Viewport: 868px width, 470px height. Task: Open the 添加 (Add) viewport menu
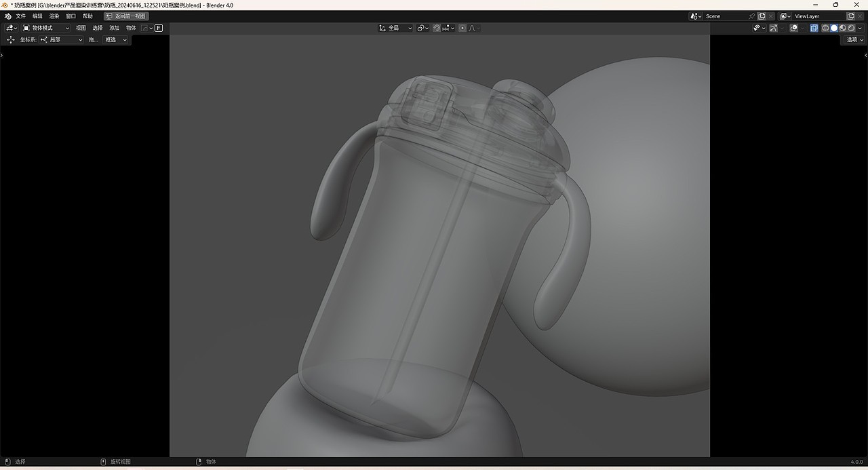coord(114,28)
